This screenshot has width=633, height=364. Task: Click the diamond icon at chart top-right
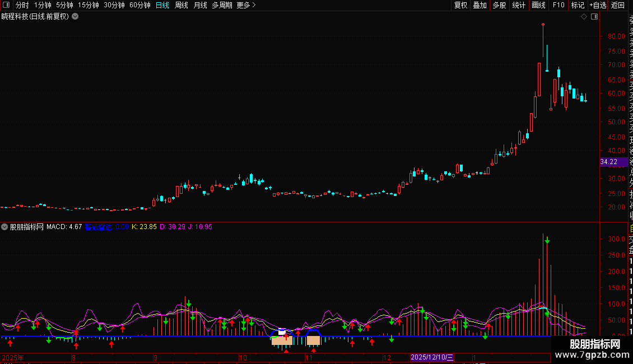(584, 17)
